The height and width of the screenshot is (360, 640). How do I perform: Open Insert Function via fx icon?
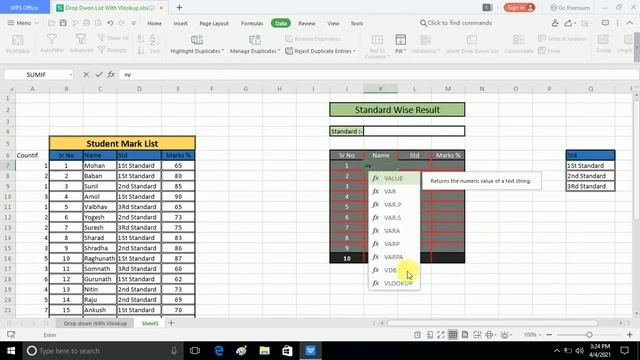coord(111,75)
